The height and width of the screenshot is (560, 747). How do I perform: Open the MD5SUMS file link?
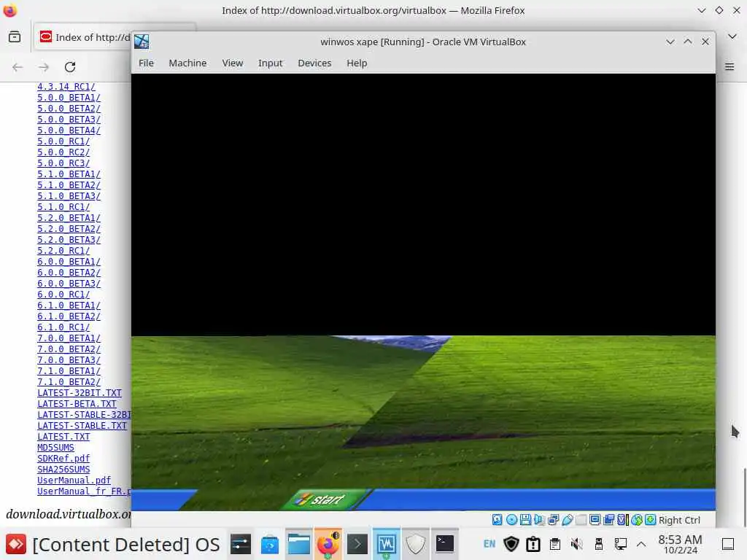tap(55, 448)
